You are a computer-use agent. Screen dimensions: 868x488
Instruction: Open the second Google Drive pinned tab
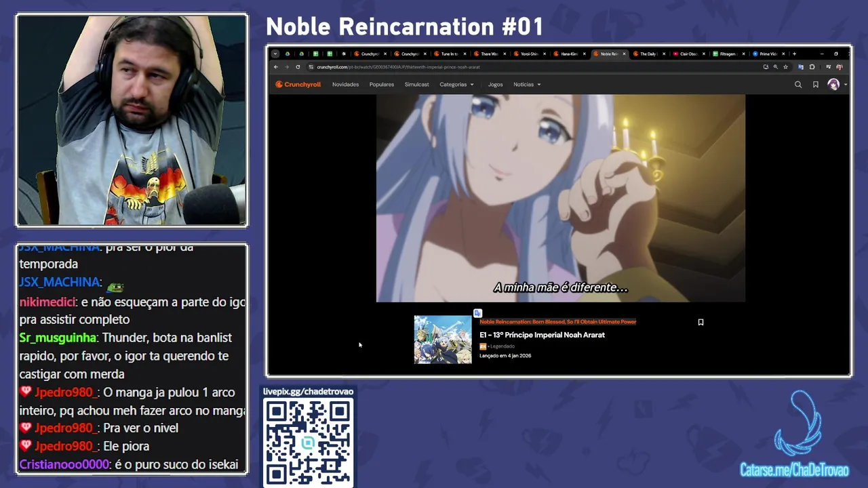point(302,54)
